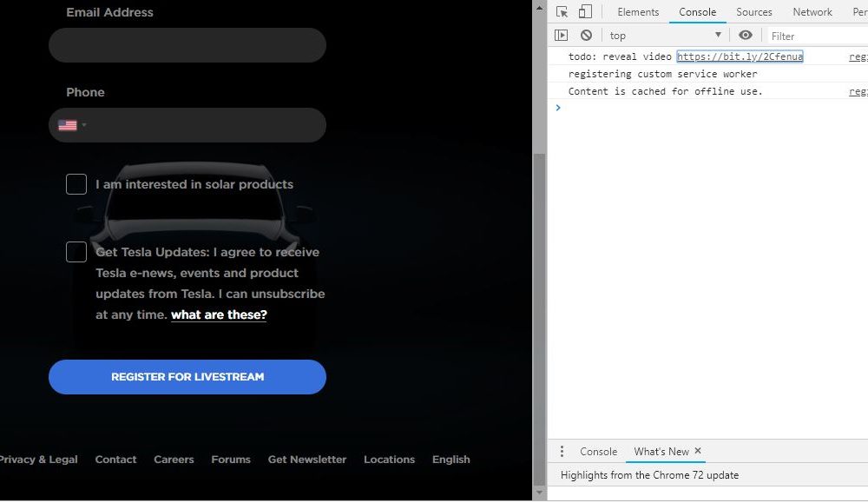868x503 pixels.
Task: Open the Contact footer link
Action: click(115, 460)
